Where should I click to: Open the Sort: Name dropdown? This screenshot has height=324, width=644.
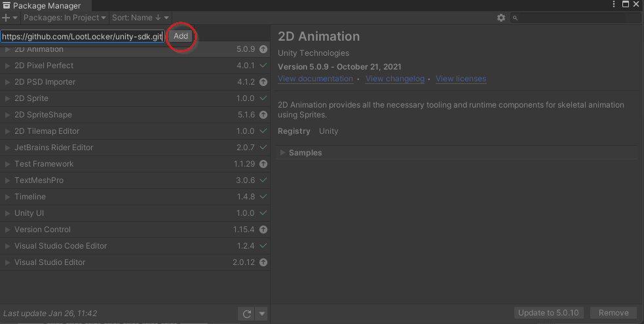pos(140,18)
